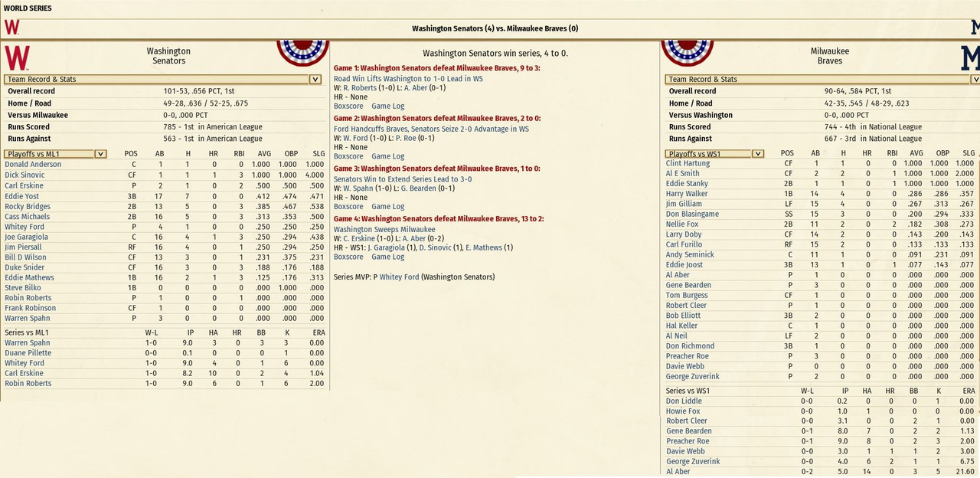The width and height of the screenshot is (980, 478).
Task: Open Duke Snider player page
Action: pyautogui.click(x=24, y=268)
